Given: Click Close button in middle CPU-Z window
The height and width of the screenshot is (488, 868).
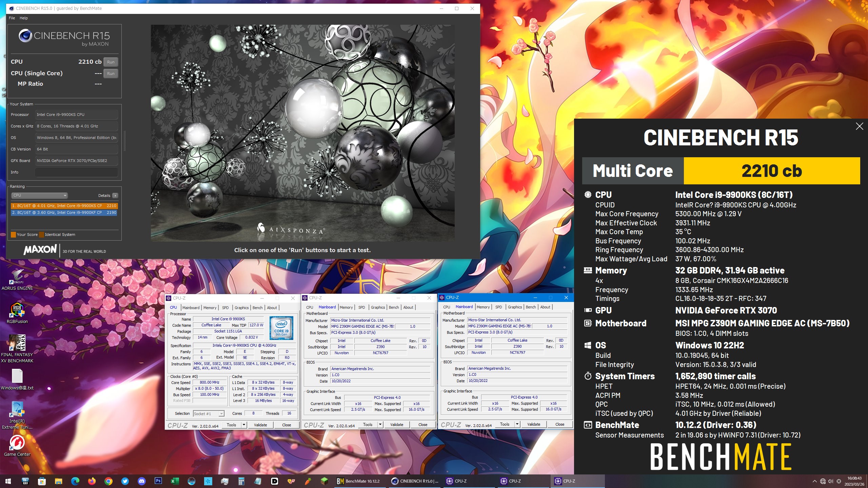Looking at the screenshot, I should click(423, 425).
